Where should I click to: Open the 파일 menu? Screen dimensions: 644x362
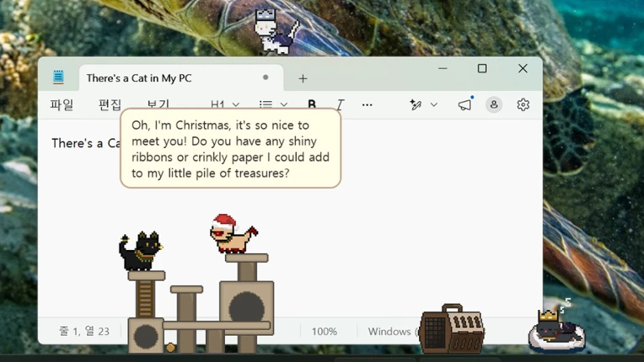pyautogui.click(x=62, y=104)
